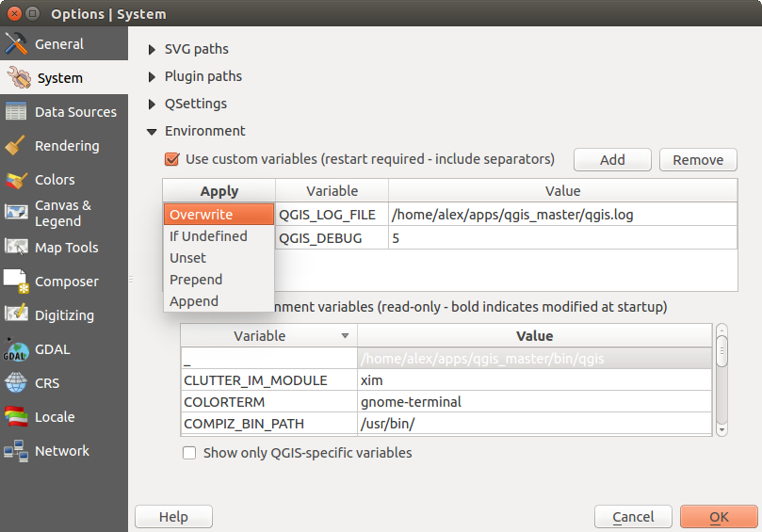Screen dimensions: 762x532
Task: Expand the SVG paths section
Action: (153, 49)
